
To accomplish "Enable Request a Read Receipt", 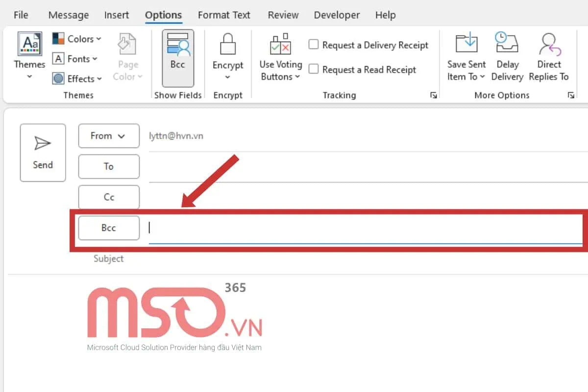I will pos(314,70).
